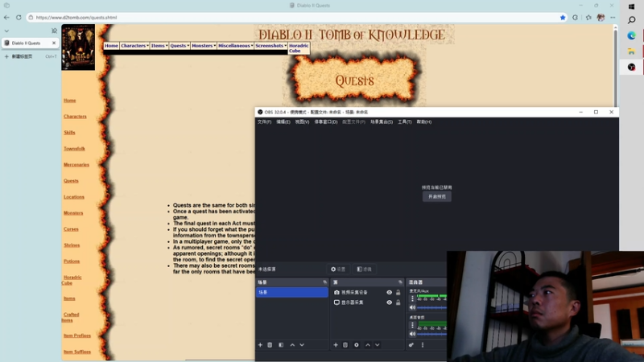The width and height of the screenshot is (644, 362).
Task: Expand the Quests dropdown in the site nav bar
Action: (180, 46)
